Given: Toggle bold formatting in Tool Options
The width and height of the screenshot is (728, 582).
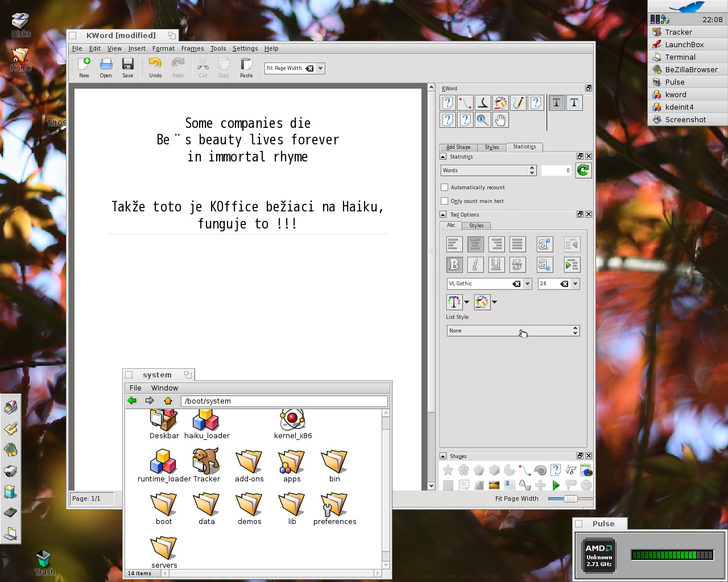Looking at the screenshot, I should [x=454, y=265].
